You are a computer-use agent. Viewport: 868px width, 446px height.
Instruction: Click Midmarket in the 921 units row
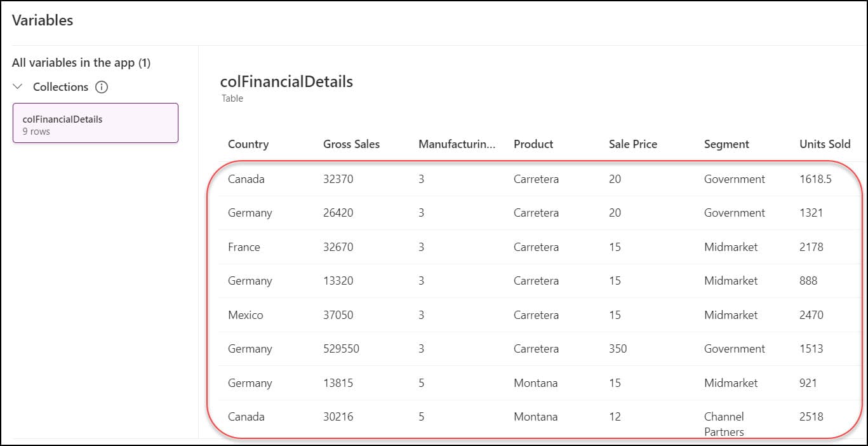pos(731,383)
